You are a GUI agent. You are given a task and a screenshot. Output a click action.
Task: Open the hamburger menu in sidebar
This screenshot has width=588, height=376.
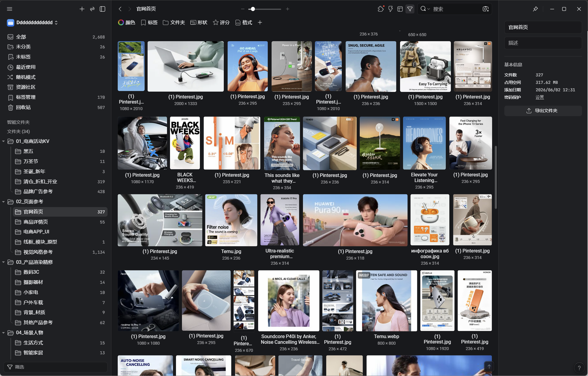(10, 9)
